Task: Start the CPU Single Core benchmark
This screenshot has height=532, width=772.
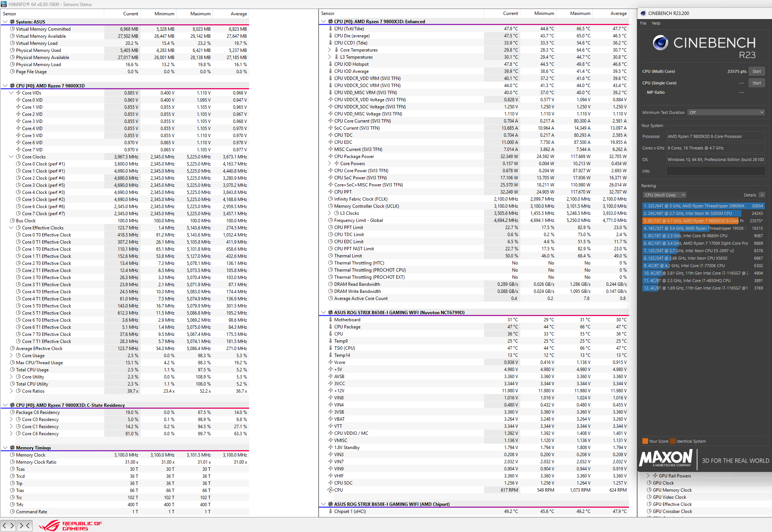Action: tap(757, 83)
